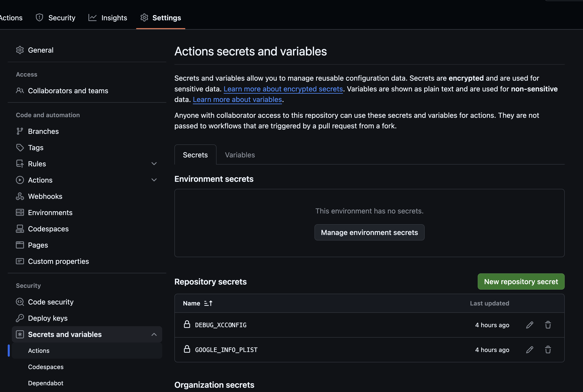
Task: Switch to the Variables tab
Action: click(239, 155)
